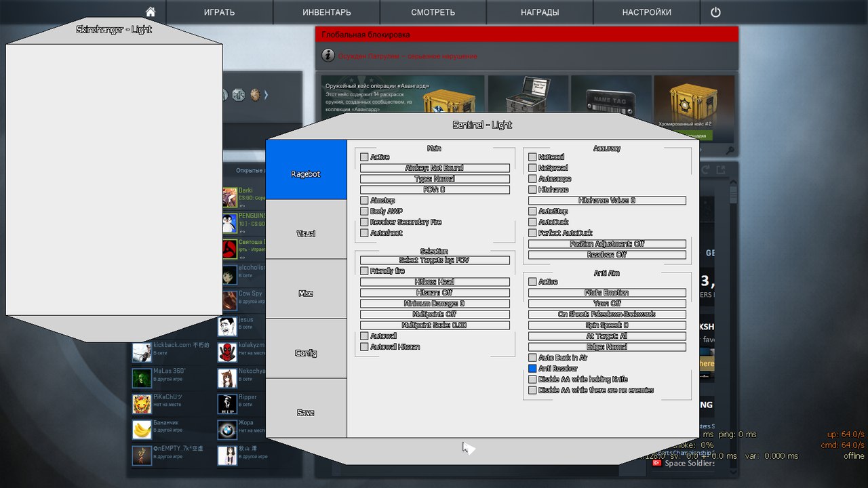
Task: Click the PENGUINS penguin avatar
Action: point(230,223)
